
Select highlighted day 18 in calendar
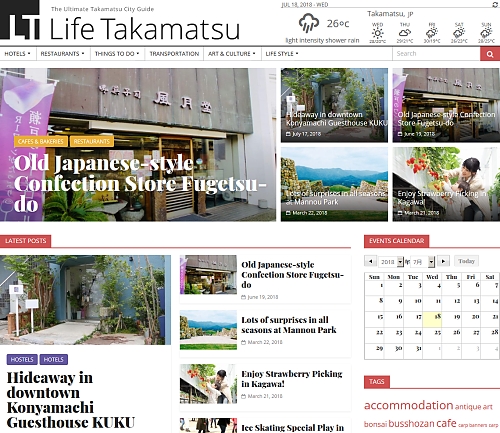(432, 319)
